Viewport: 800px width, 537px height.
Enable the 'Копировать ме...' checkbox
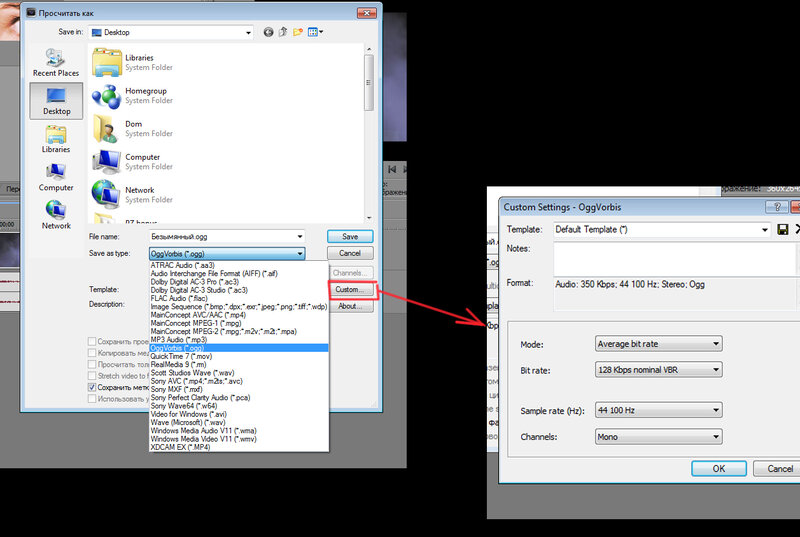click(x=93, y=354)
